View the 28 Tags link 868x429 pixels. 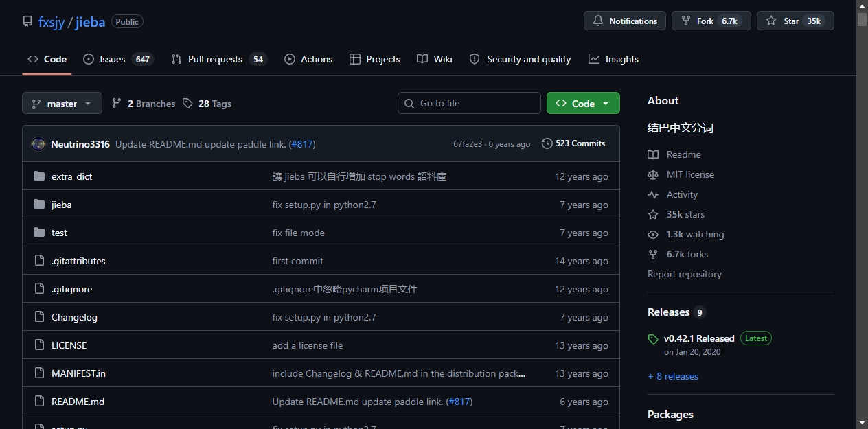coord(207,104)
